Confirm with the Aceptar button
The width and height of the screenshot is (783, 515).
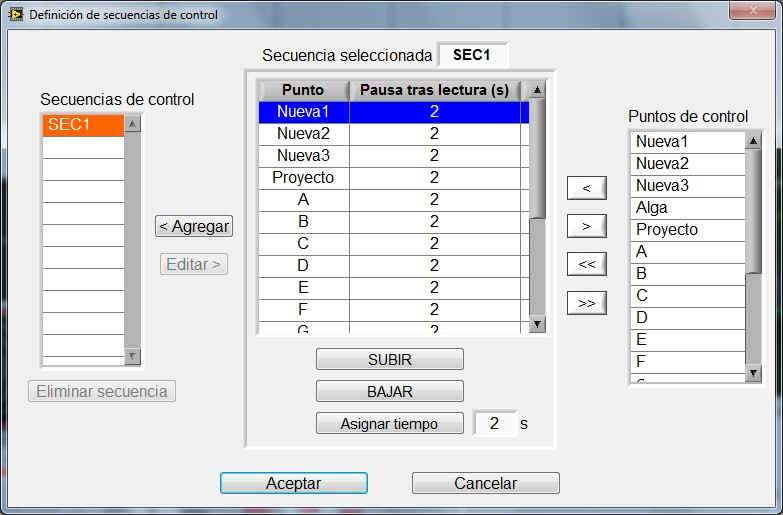tap(293, 483)
